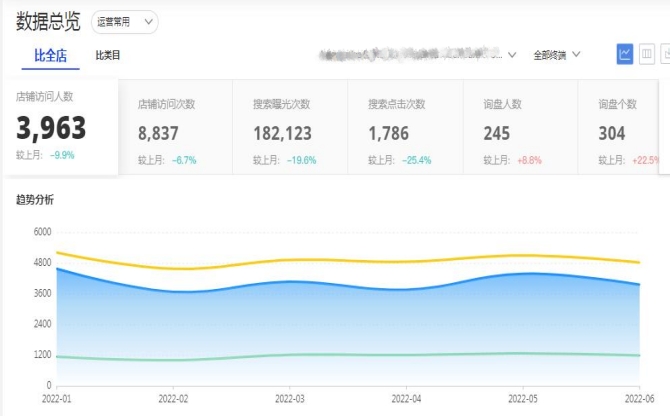Click the yellow trend line in chart
This screenshot has width=670, height=416.
tap(290, 260)
